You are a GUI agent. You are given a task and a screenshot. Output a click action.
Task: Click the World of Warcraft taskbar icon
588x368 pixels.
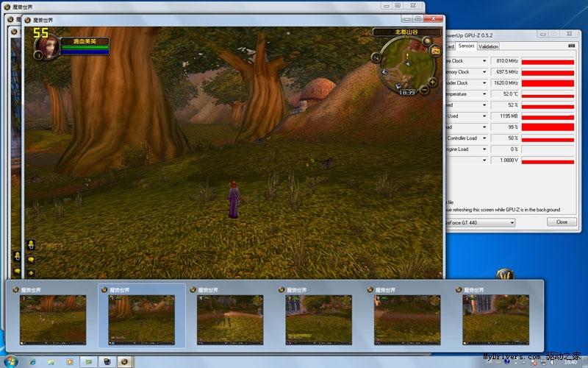tap(124, 362)
